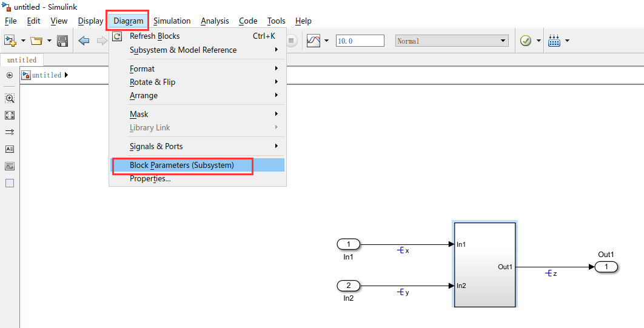Open the Help menu
The image size is (644, 328).
point(303,21)
